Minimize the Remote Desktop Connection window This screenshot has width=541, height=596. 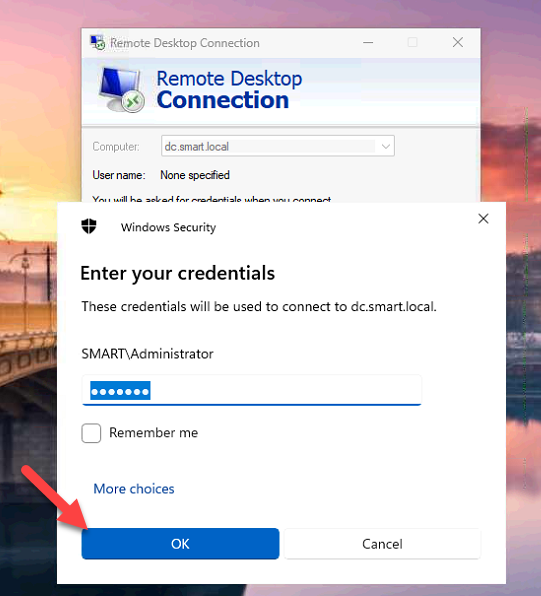368,42
